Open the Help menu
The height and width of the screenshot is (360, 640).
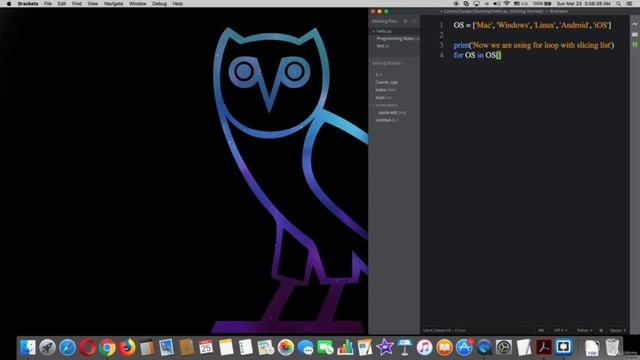178,4
